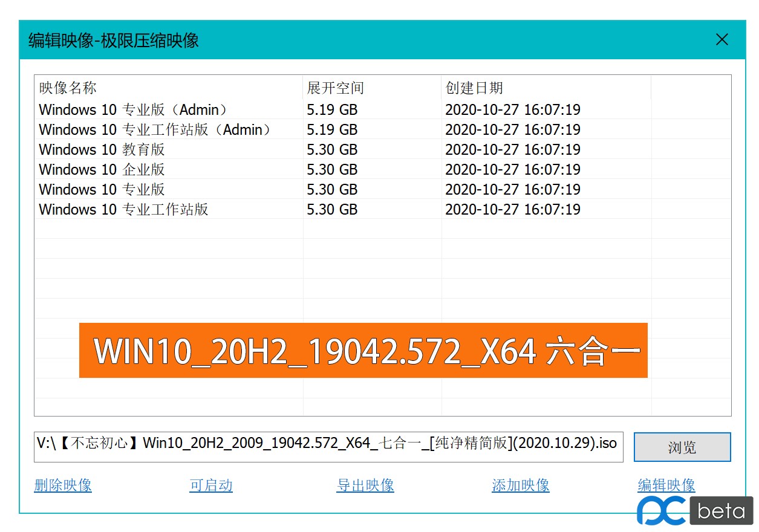Open the 导出映像 link
Screen dimensions: 759x532
coord(365,485)
